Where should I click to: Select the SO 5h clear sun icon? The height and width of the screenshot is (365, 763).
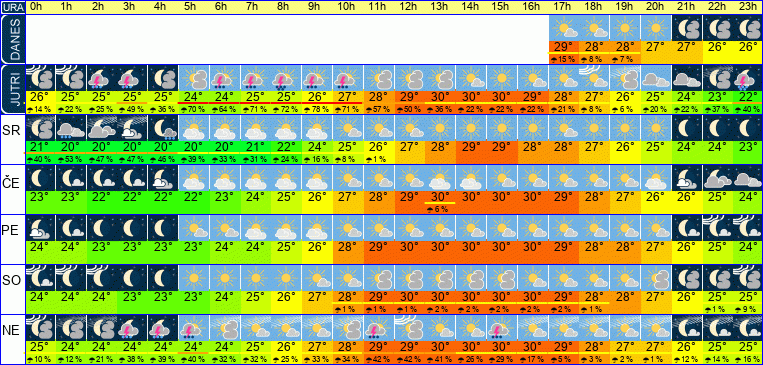[194, 278]
